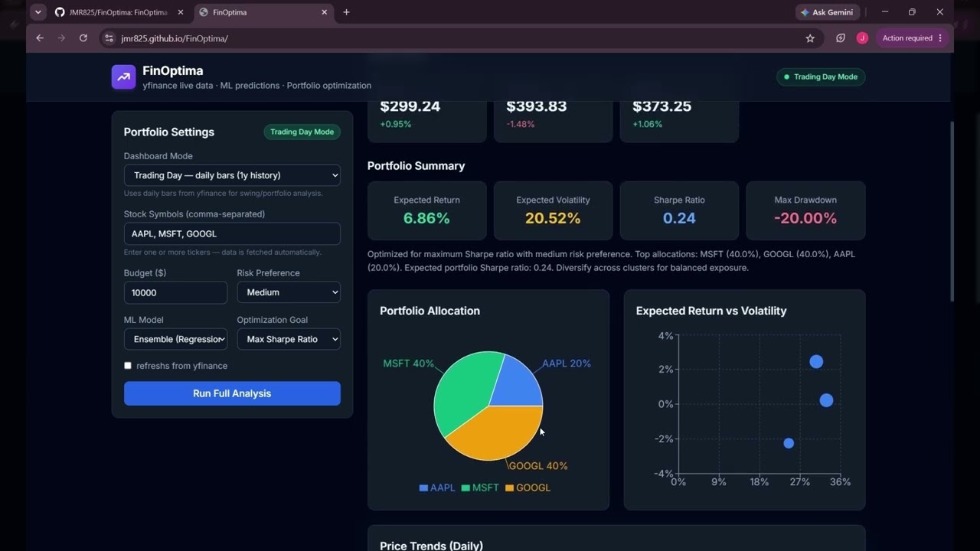Toggle the refreshs from yfinance checkbox
Screen dimensions: 980x551
[128, 366]
